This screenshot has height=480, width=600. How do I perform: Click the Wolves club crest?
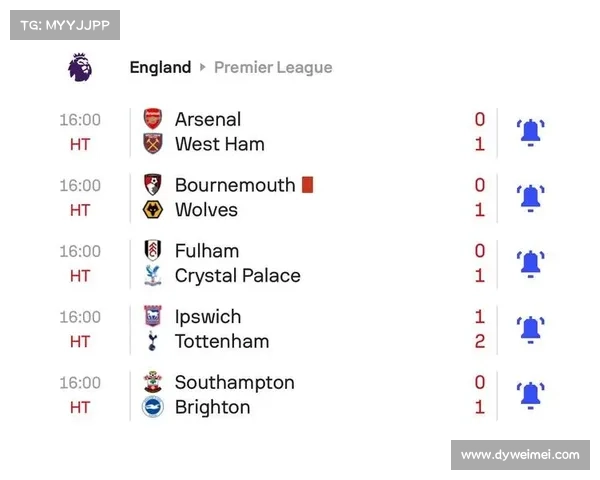[153, 210]
